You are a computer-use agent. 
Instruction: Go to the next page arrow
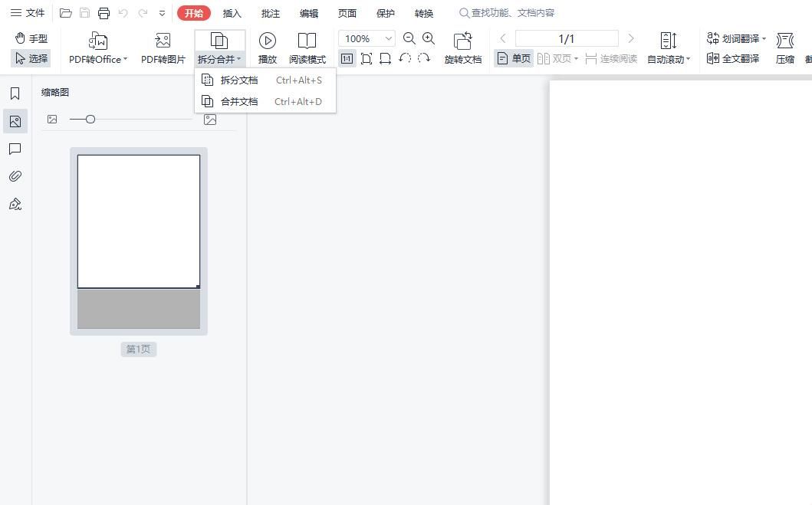pyautogui.click(x=631, y=38)
